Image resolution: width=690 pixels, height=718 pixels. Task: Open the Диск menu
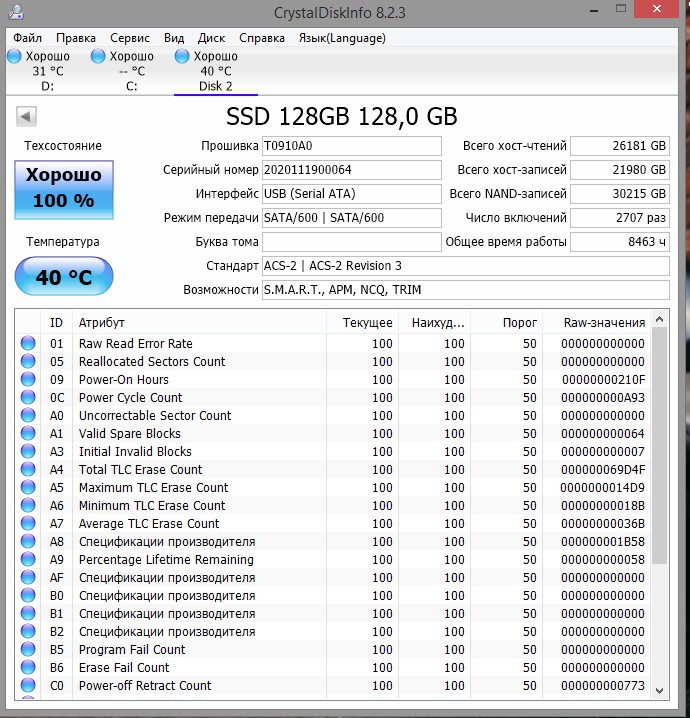212,38
